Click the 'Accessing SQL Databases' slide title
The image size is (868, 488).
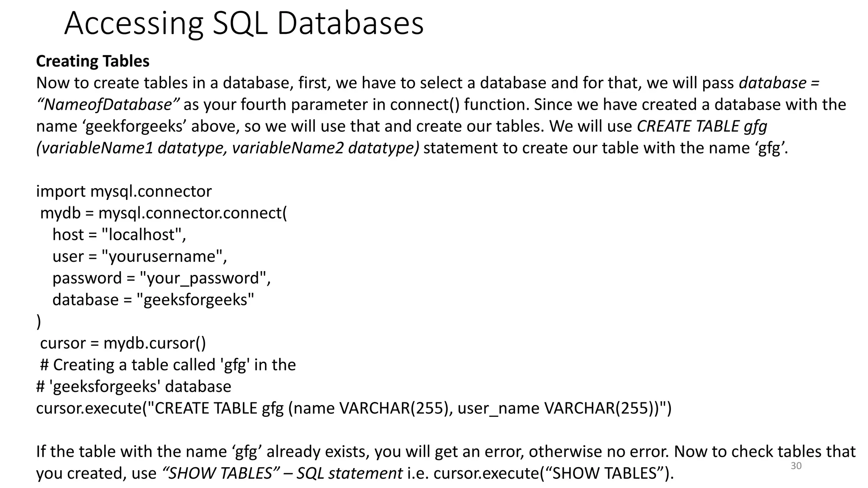244,23
